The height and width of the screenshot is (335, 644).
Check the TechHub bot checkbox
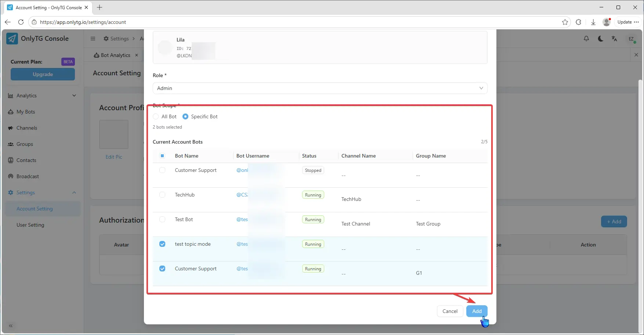tap(162, 195)
